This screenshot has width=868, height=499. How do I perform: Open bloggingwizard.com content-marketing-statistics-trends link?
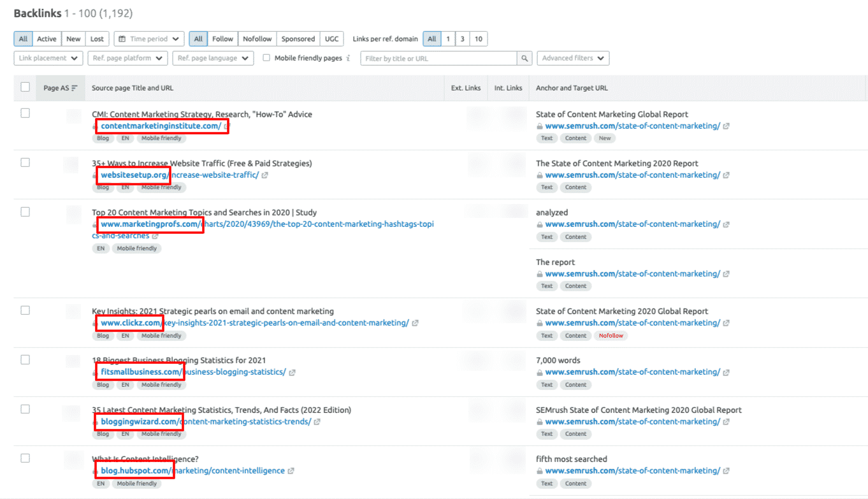pyautogui.click(x=206, y=422)
